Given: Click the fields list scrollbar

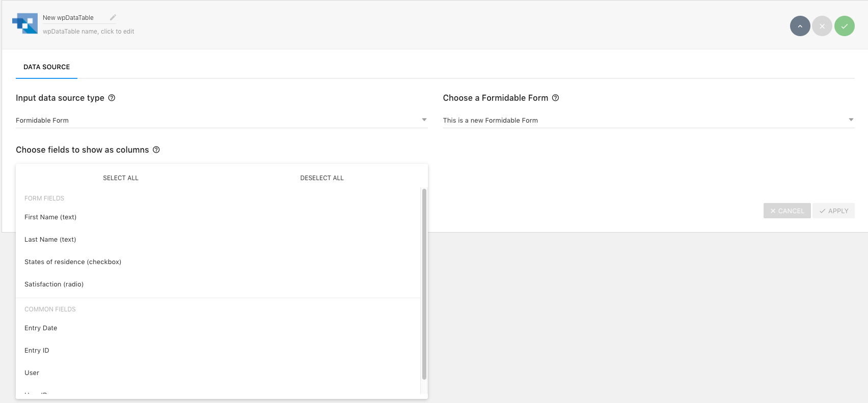Looking at the screenshot, I should (x=424, y=284).
